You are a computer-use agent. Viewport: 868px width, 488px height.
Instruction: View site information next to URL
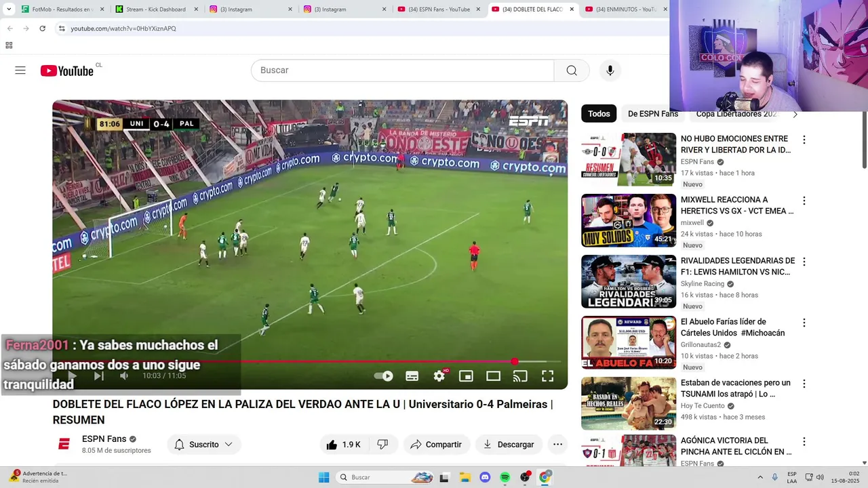[x=62, y=28]
